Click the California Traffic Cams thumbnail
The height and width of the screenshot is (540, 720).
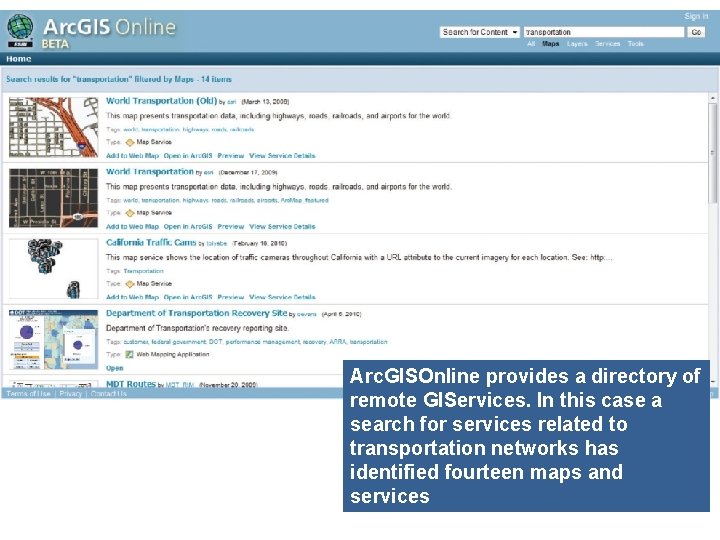[x=53, y=269]
